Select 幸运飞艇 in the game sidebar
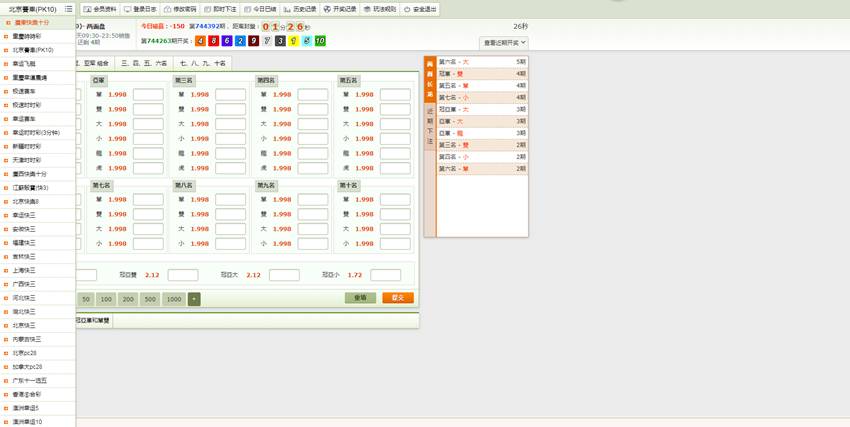 [x=38, y=63]
